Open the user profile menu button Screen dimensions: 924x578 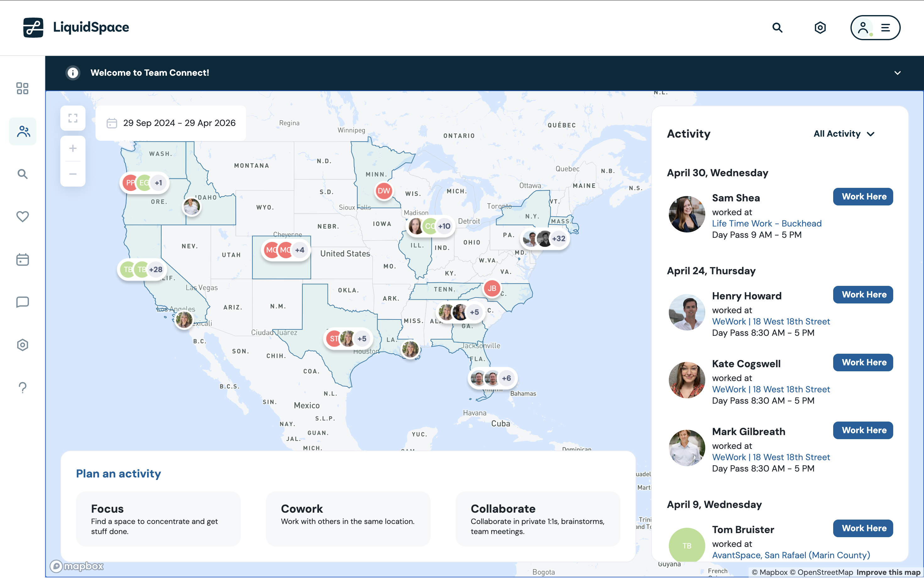pyautogui.click(x=875, y=28)
